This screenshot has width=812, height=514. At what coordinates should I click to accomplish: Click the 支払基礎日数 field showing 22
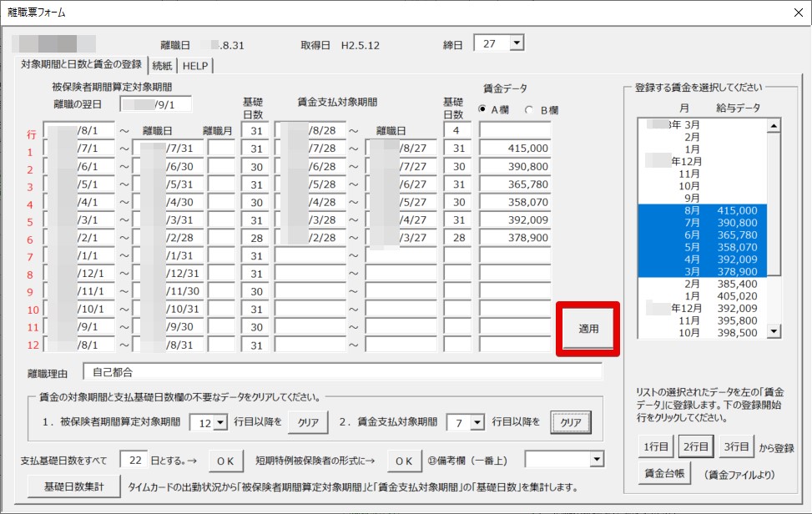point(134,460)
